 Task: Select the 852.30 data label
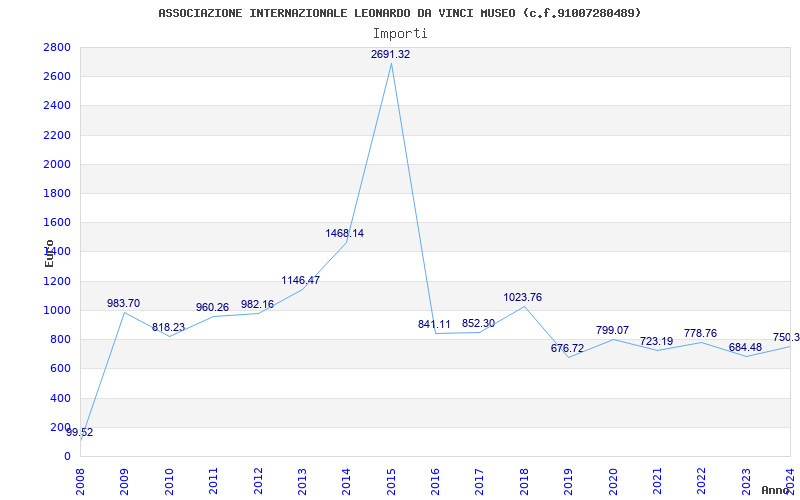(x=479, y=323)
